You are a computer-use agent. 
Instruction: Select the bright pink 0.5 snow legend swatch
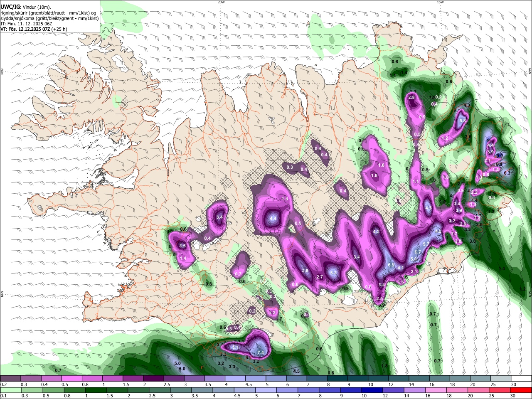tap(71, 379)
